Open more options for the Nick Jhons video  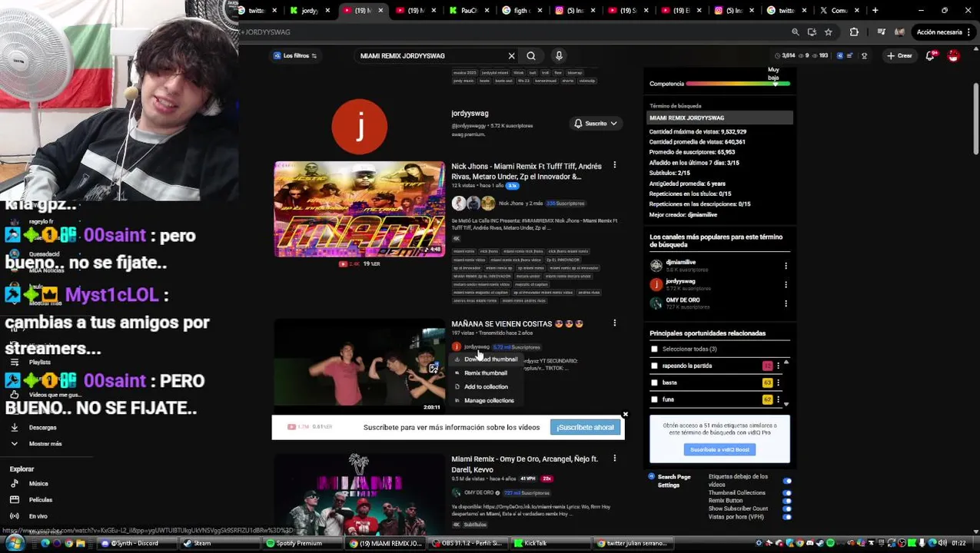coord(614,165)
